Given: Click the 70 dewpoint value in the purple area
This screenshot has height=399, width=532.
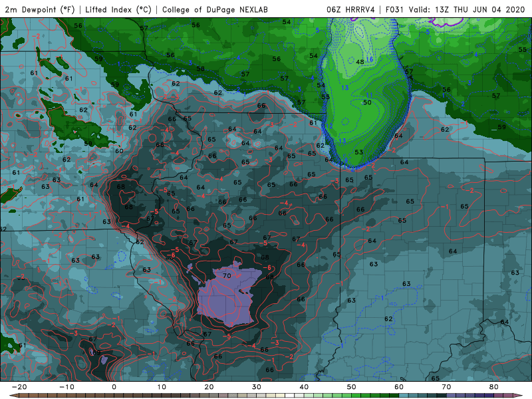Looking at the screenshot, I should [x=227, y=276].
